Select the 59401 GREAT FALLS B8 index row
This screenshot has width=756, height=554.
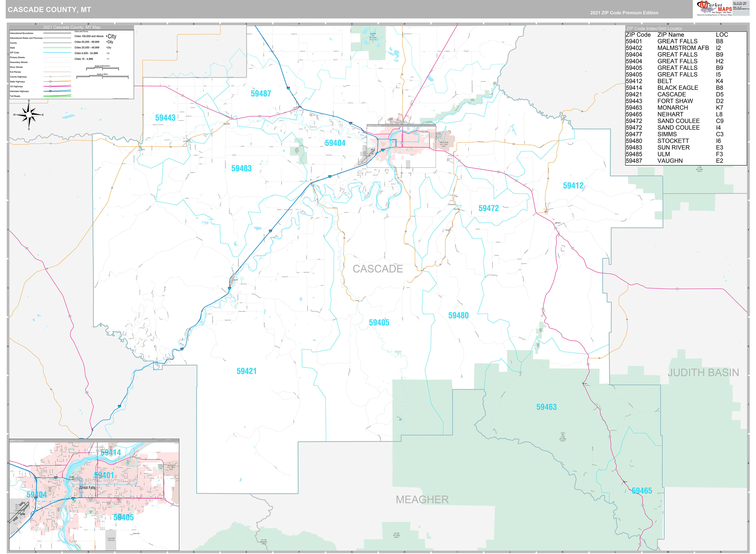point(675,41)
